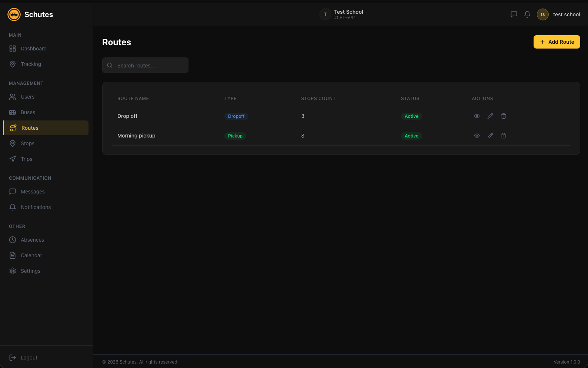Click the #CHT-691 school code
Image resolution: width=588 pixels, height=368 pixels.
tap(345, 18)
